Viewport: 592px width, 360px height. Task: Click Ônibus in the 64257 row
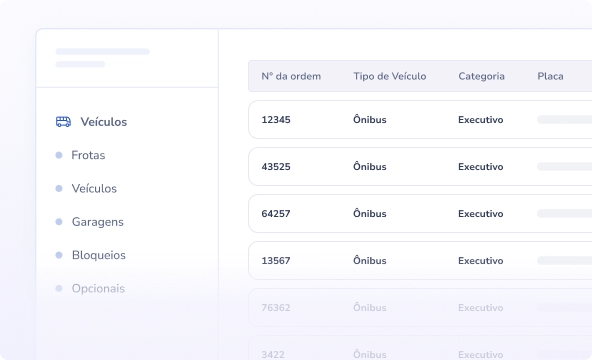click(x=370, y=213)
